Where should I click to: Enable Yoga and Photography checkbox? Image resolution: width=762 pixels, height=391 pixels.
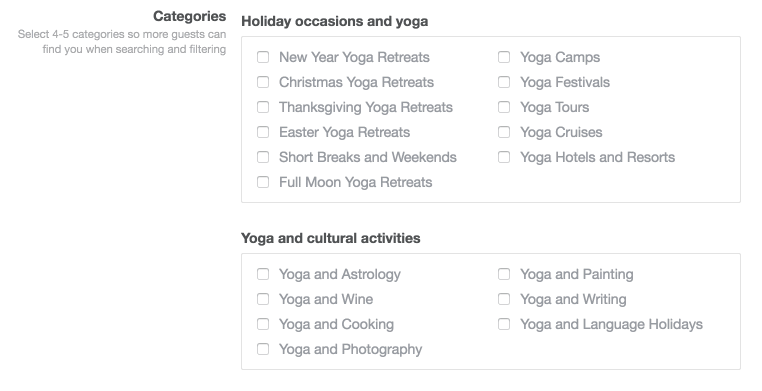coord(263,349)
